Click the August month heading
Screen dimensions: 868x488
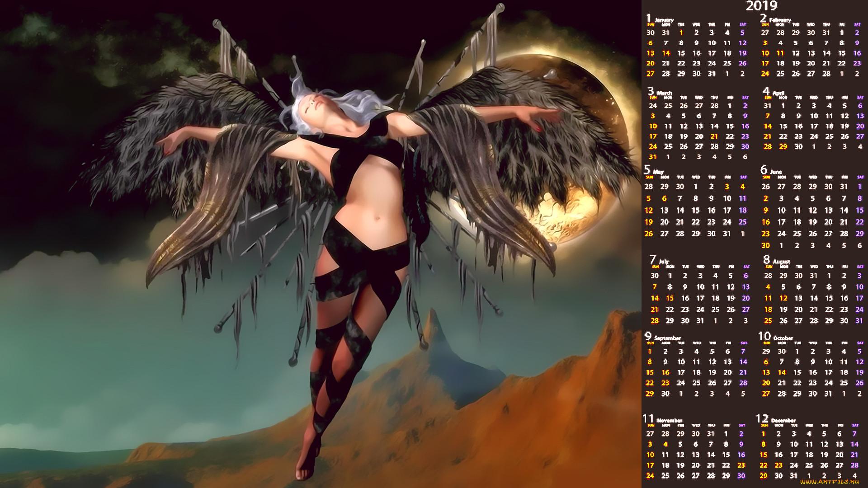coord(781,262)
